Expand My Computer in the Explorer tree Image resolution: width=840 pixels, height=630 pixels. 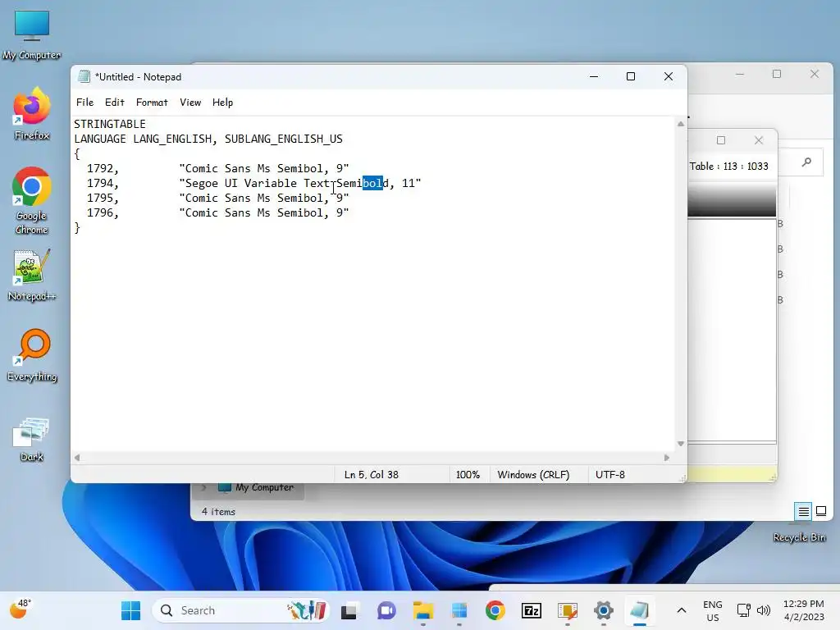tap(204, 487)
